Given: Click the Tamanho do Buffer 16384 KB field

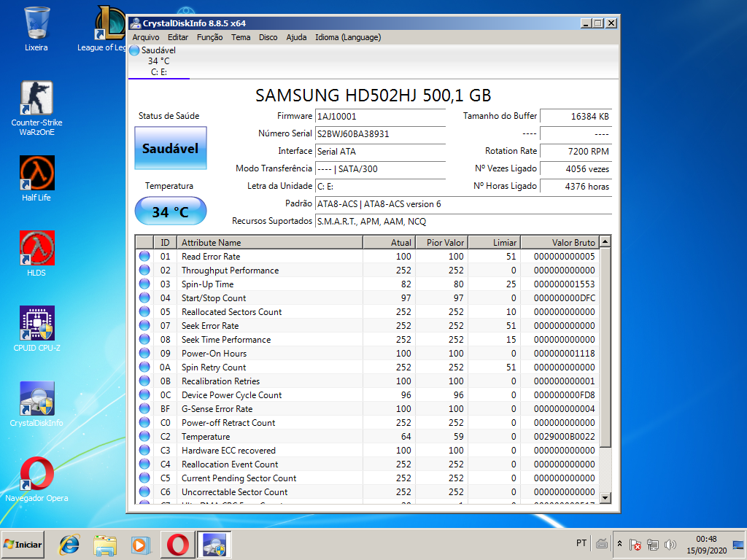Looking at the screenshot, I should pyautogui.click(x=576, y=117).
